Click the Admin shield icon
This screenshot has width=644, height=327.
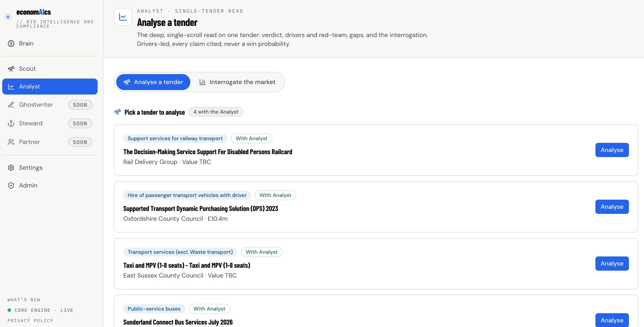click(x=11, y=185)
